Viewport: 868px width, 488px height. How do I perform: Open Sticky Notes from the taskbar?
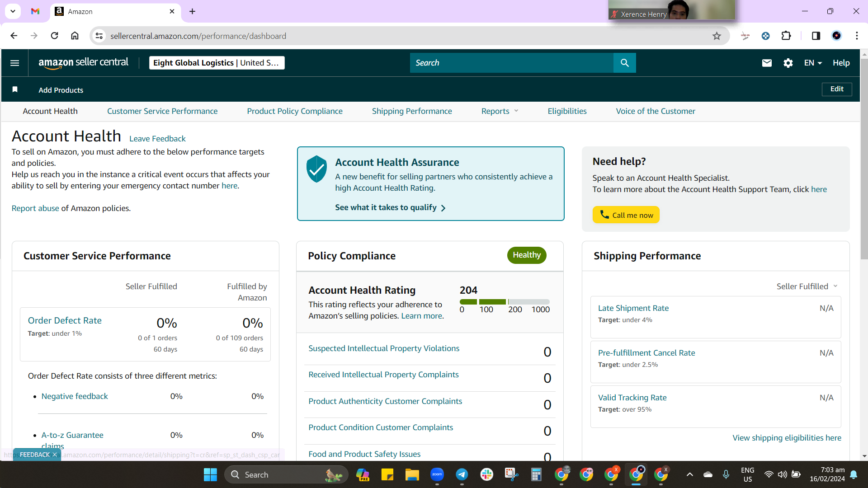(387, 475)
